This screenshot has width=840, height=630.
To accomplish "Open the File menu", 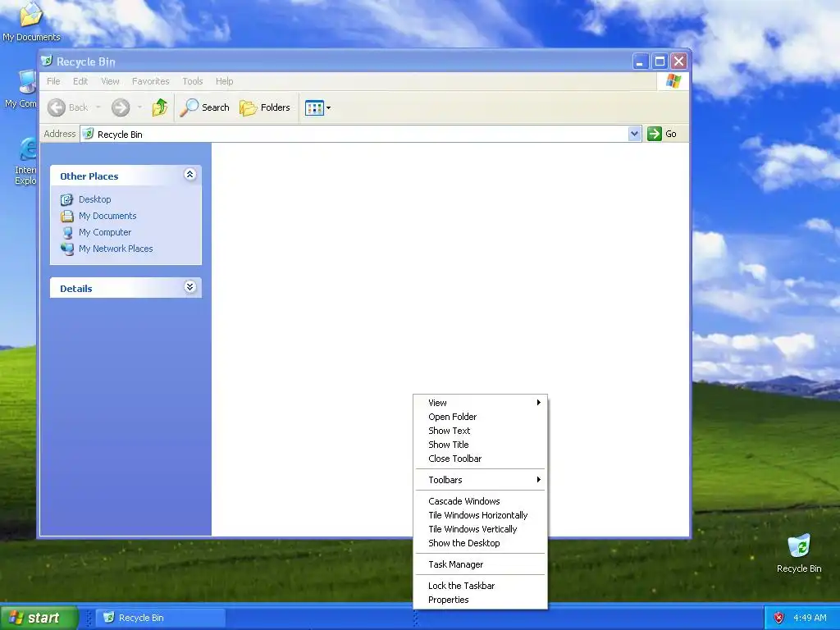I will [53, 81].
